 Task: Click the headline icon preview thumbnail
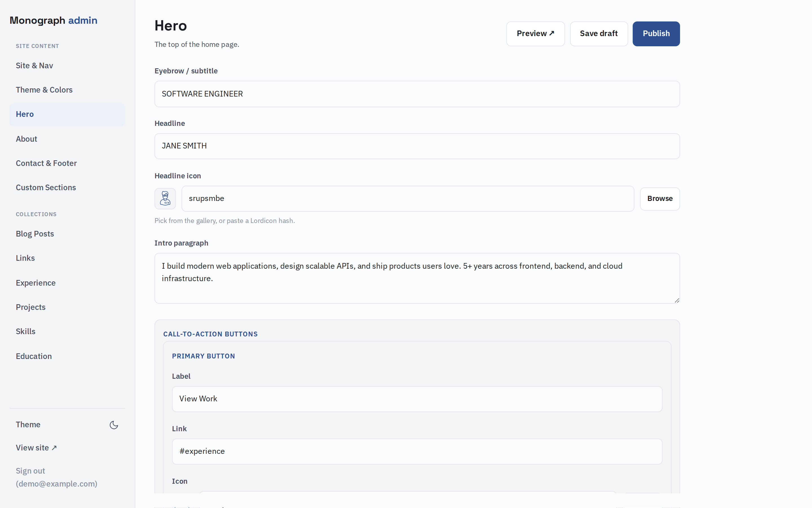pos(165,199)
